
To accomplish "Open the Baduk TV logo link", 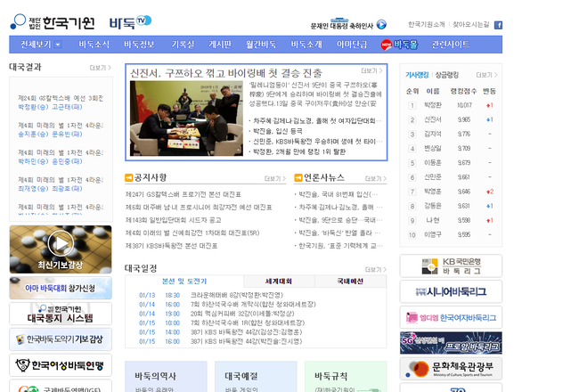I will pyautogui.click(x=130, y=22).
